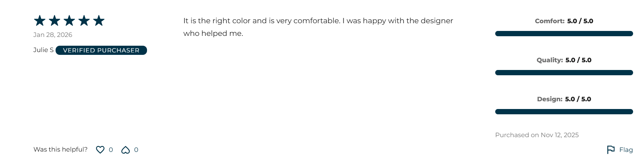Screen dimensions: 644x160
Task: Click the Quality rating bar
Action: tap(564, 73)
